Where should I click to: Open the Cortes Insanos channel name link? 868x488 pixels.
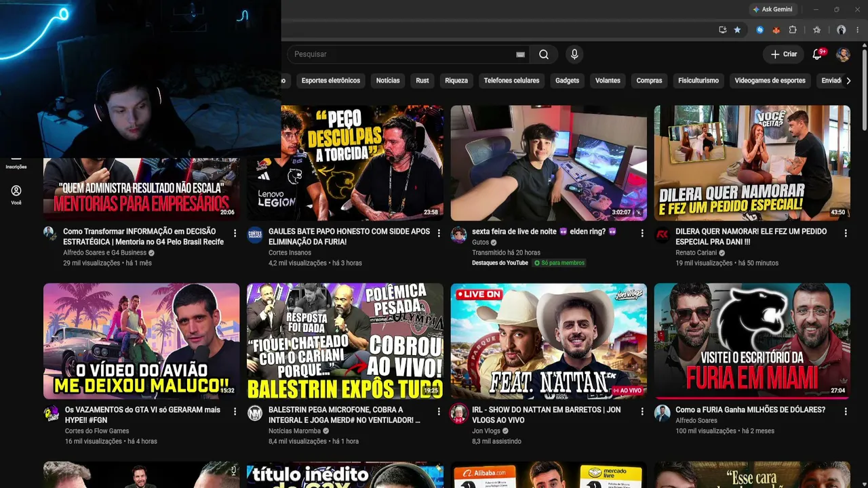290,253
